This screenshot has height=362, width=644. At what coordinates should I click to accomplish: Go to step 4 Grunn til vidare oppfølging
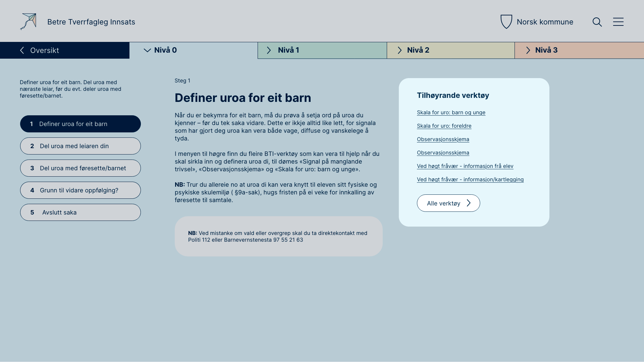pos(80,190)
